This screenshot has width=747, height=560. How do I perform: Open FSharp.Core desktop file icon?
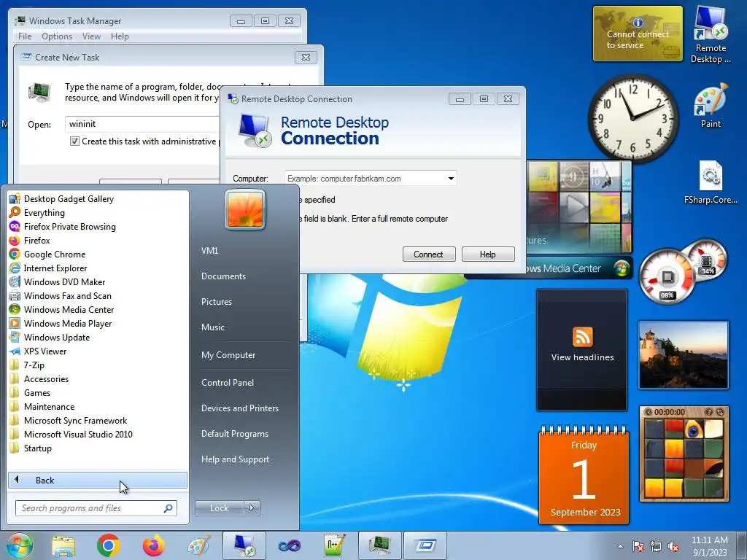coord(711,182)
